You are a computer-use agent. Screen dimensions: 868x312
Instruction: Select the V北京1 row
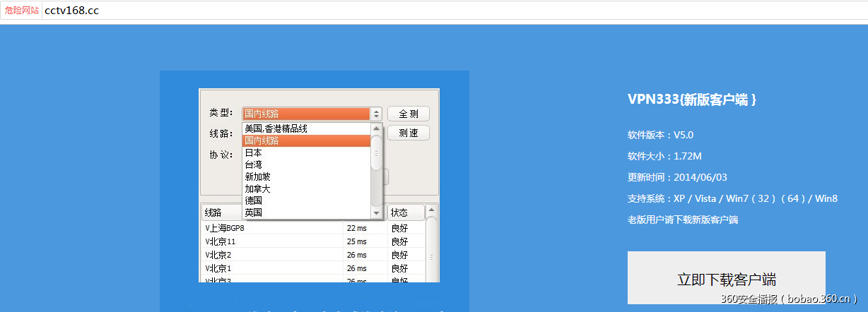pyautogui.click(x=314, y=268)
